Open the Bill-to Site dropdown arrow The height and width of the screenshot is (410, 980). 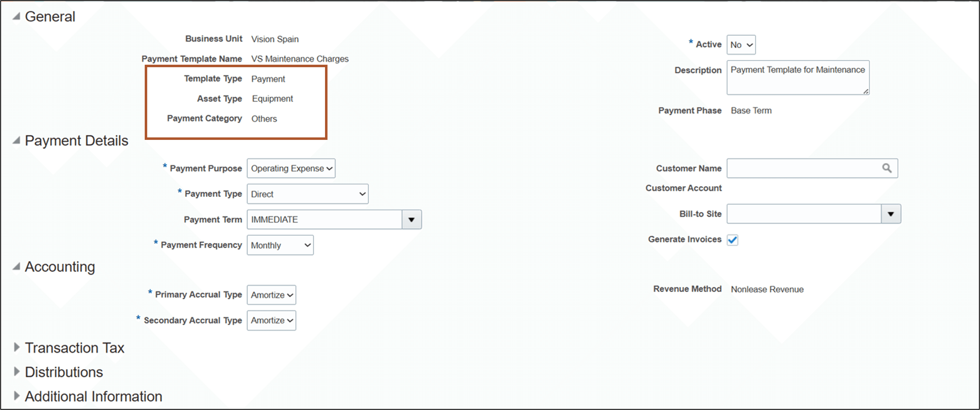point(891,214)
